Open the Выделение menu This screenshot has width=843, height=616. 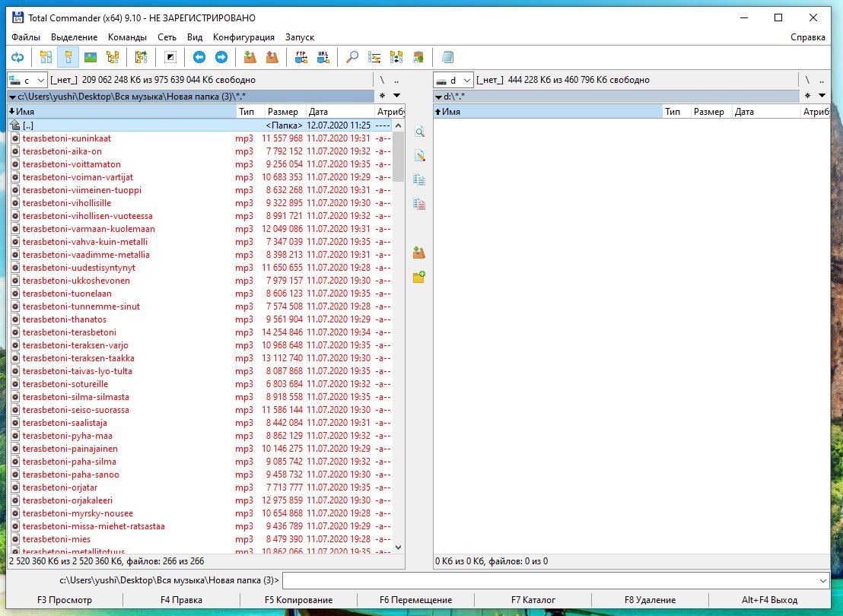(x=74, y=37)
